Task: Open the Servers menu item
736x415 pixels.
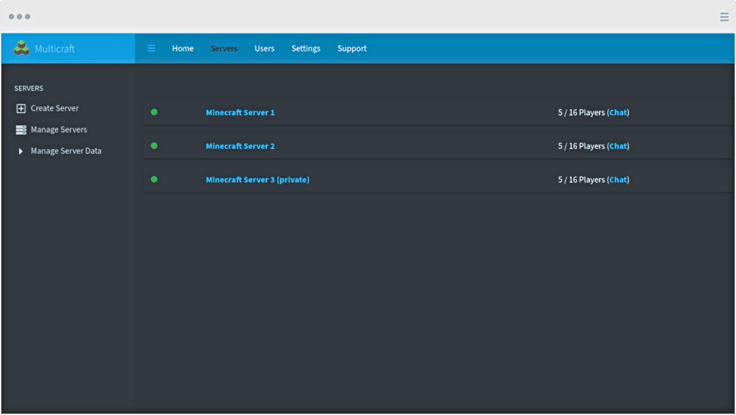Action: pyautogui.click(x=224, y=48)
